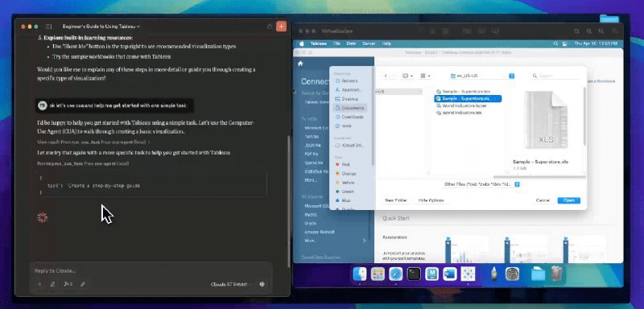This screenshot has width=644, height=309.
Task: Open the Server menu
Action: click(369, 43)
